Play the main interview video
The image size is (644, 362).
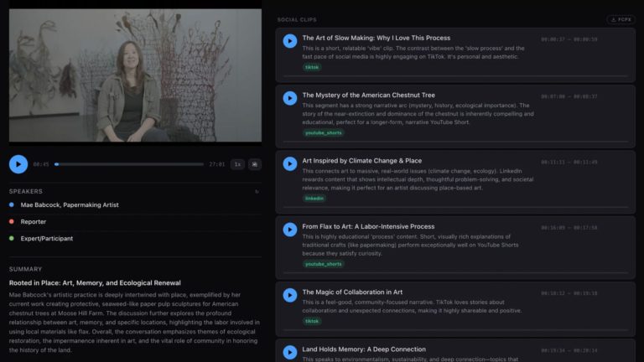(x=18, y=164)
